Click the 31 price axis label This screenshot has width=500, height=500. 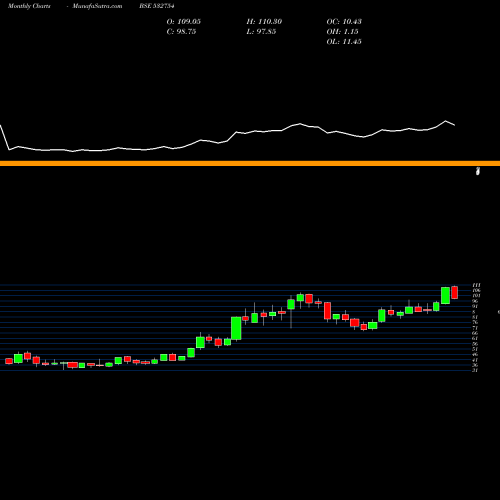pos(475,370)
